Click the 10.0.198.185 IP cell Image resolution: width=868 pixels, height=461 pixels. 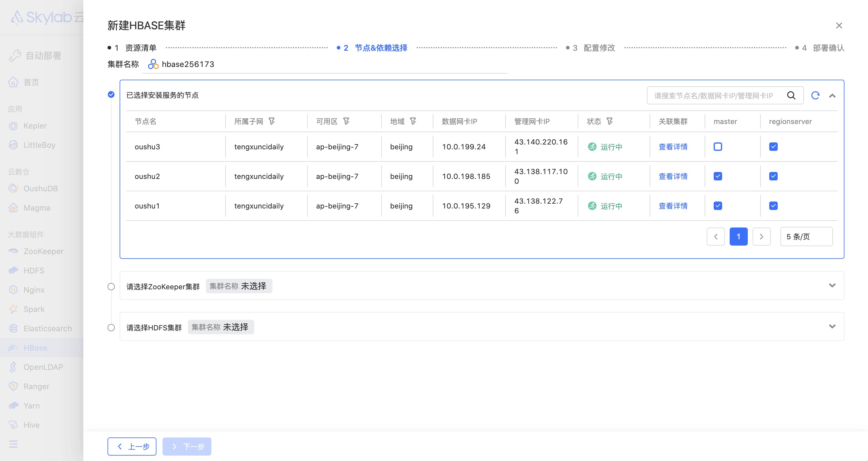coord(466,176)
